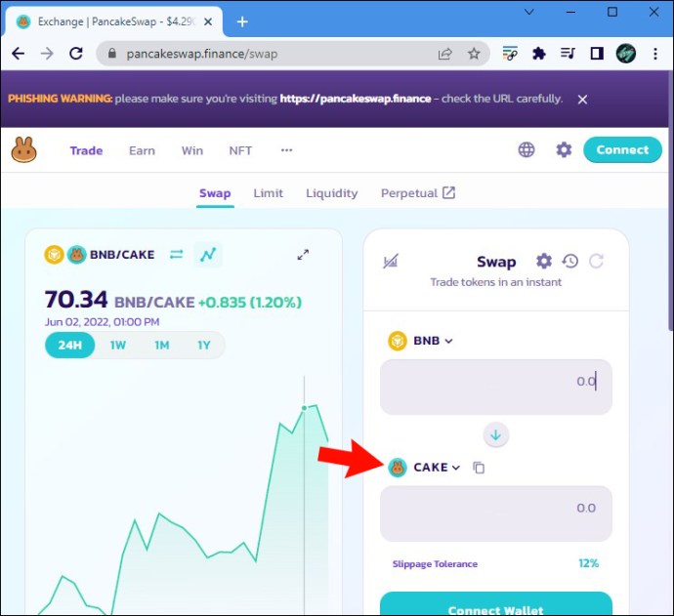This screenshot has width=674, height=616.
Task: Click the link-list extension icon in toolbar
Action: 510,54
